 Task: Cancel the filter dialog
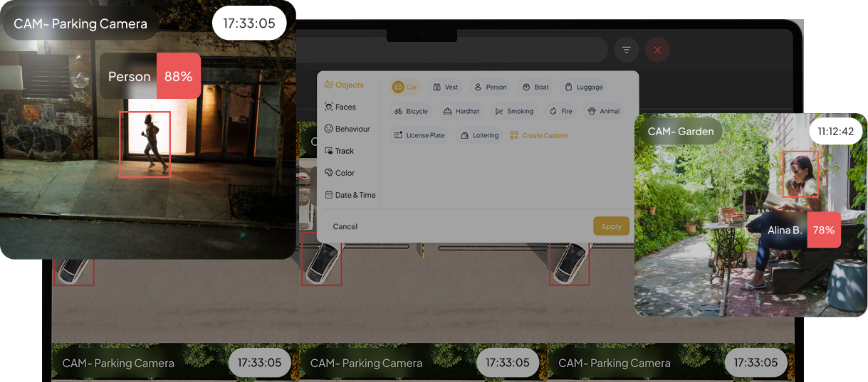(345, 226)
